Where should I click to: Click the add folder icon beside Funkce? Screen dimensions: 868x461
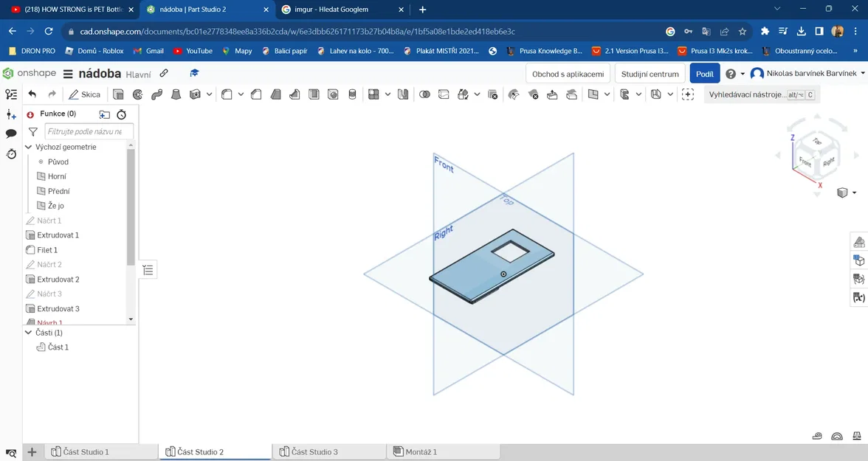pos(104,114)
